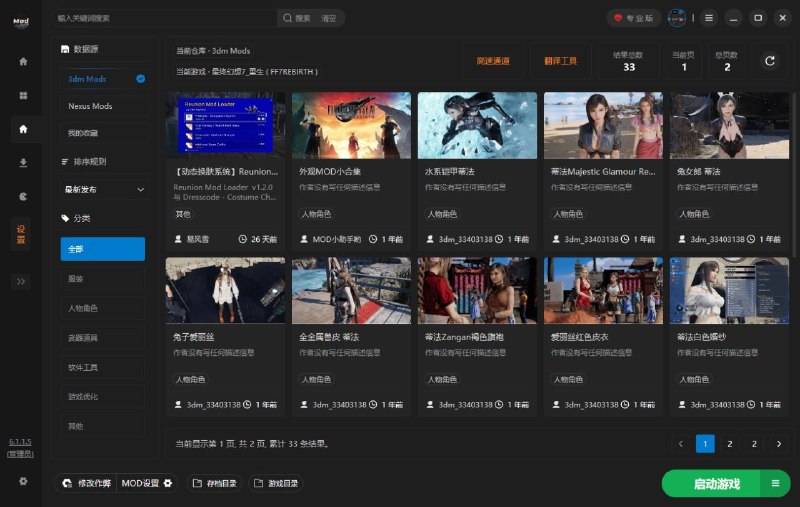800x507 pixels.
Task: Select 人物角色 in category sidebar list
Action: point(103,308)
